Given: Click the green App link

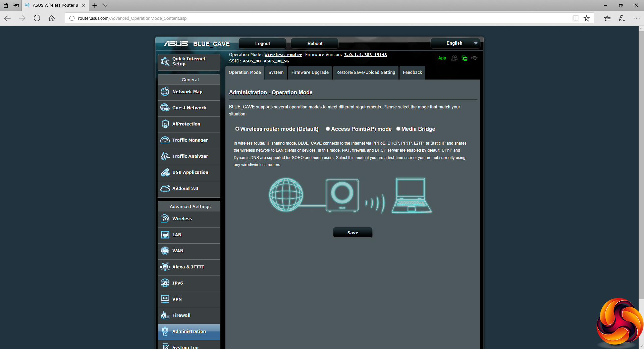Looking at the screenshot, I should 442,58.
